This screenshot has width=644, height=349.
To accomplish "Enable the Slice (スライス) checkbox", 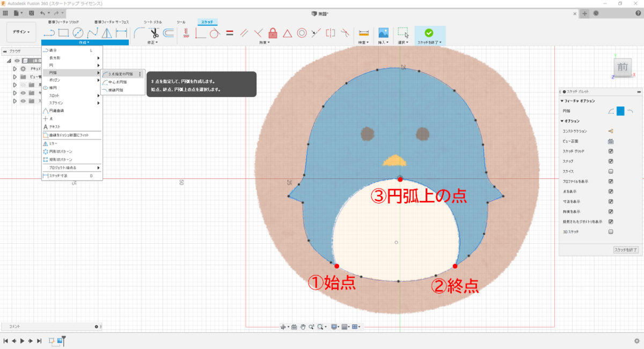I will click(611, 171).
